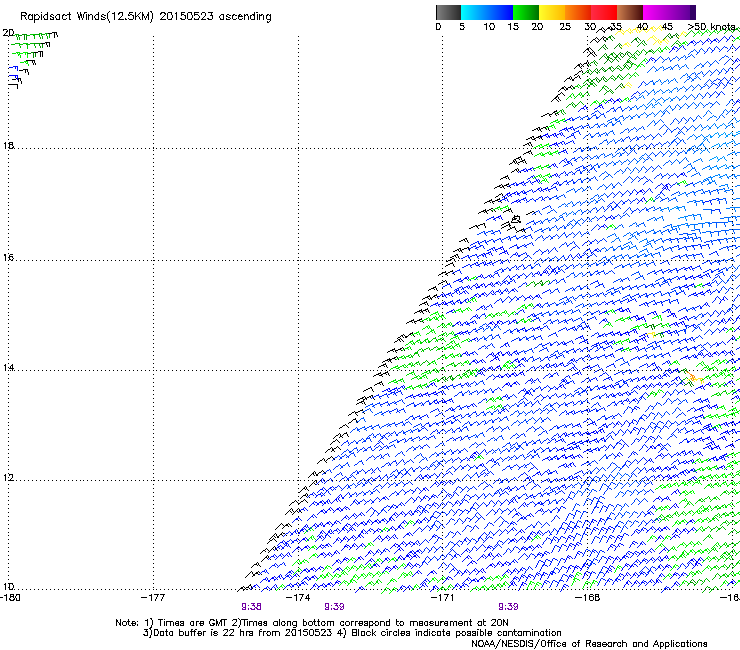740x650 pixels.
Task: Click the longitude label '-177'
Action: tap(153, 597)
